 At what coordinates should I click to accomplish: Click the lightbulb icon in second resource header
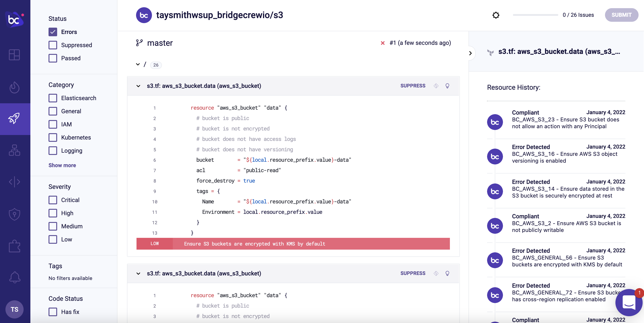tap(447, 273)
